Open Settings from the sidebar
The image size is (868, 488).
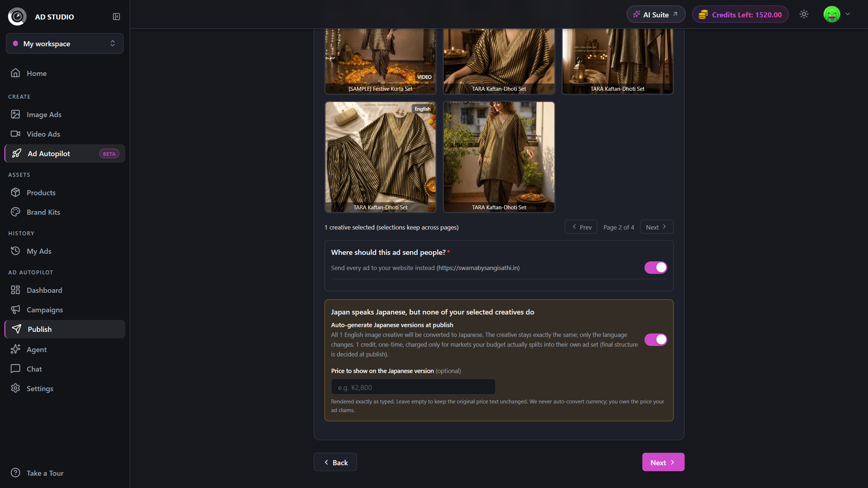click(65, 388)
